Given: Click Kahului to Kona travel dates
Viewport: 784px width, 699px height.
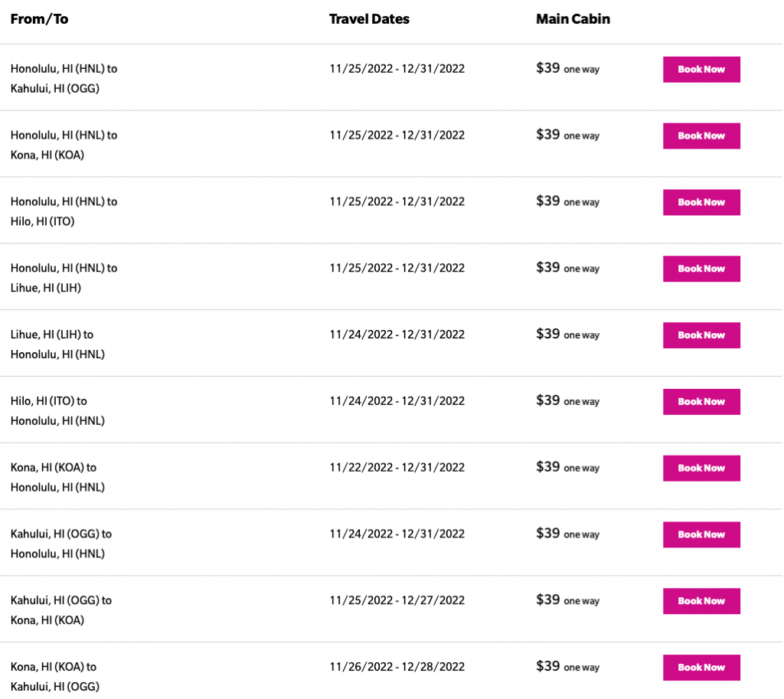Looking at the screenshot, I should coord(397,600).
